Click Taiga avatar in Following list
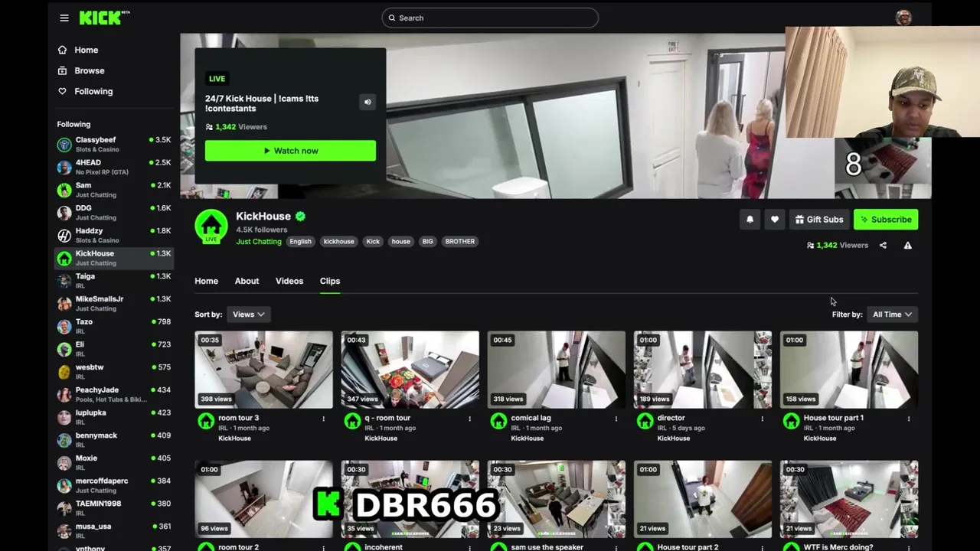This screenshot has width=980, height=551. (64, 281)
